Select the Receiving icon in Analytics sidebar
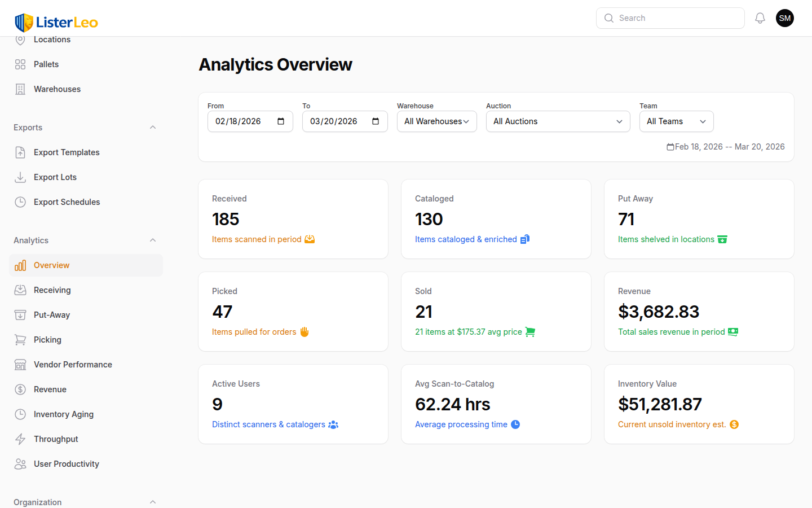 tap(20, 290)
